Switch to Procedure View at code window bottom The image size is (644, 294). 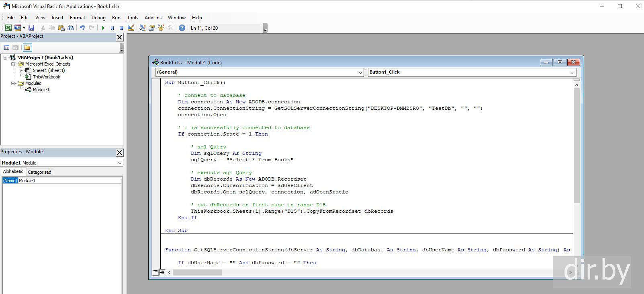(x=155, y=272)
